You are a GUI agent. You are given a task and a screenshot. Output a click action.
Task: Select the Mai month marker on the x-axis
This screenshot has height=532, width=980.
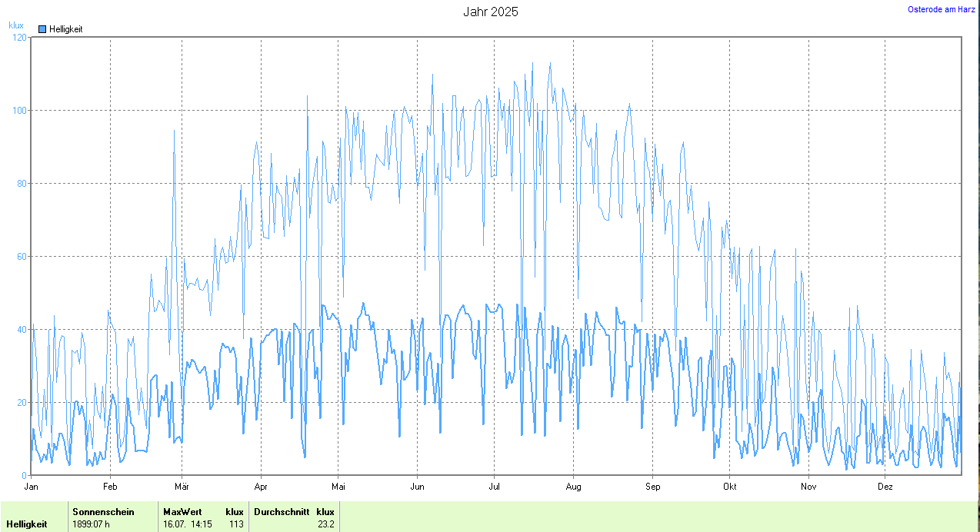(338, 487)
